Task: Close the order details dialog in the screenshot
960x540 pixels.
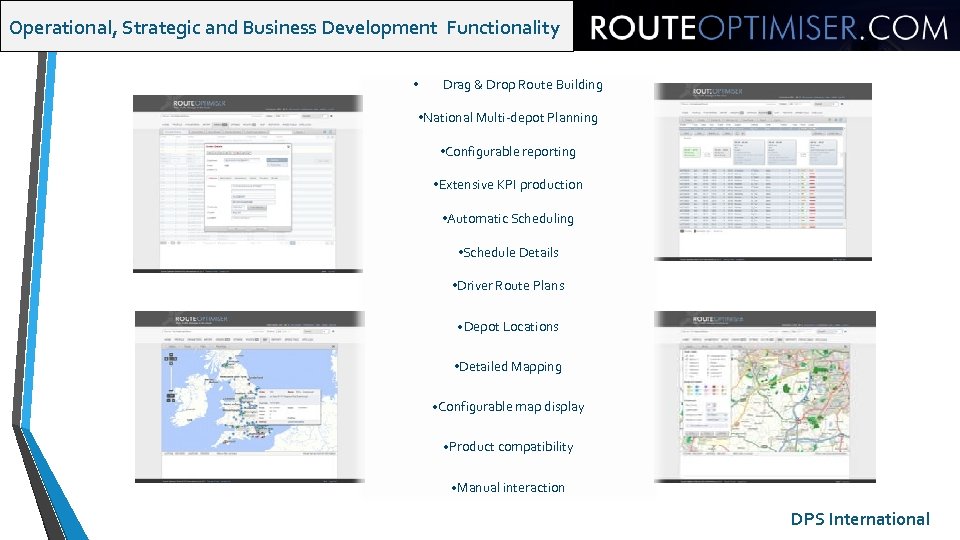Action: tap(288, 147)
